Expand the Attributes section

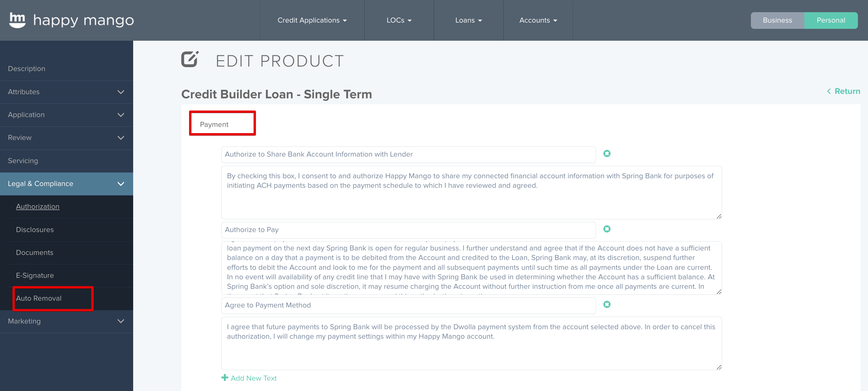pyautogui.click(x=120, y=92)
